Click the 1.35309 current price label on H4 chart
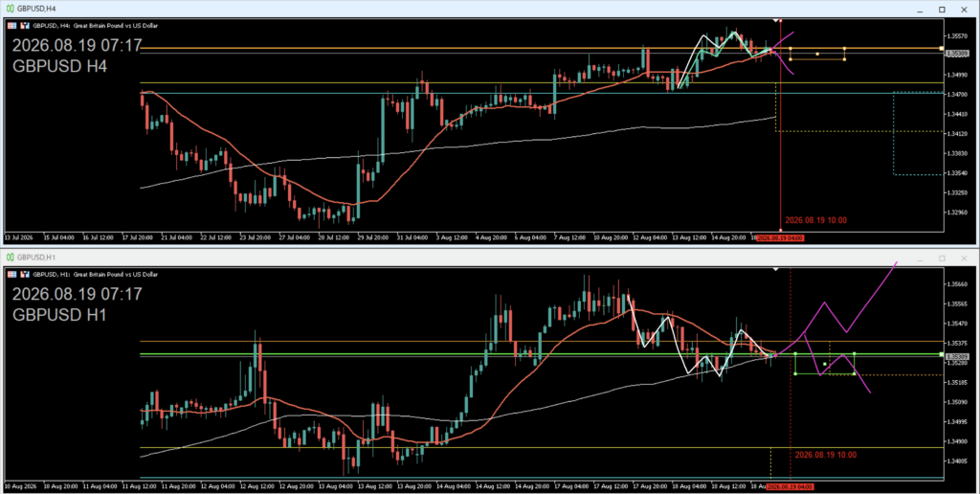The image size is (980, 494). coord(957,54)
